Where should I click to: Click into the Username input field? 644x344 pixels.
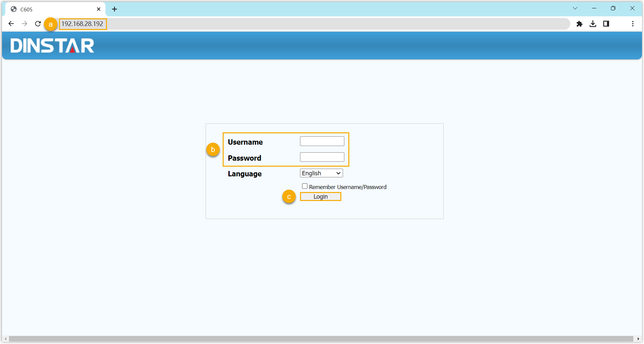pyautogui.click(x=322, y=141)
